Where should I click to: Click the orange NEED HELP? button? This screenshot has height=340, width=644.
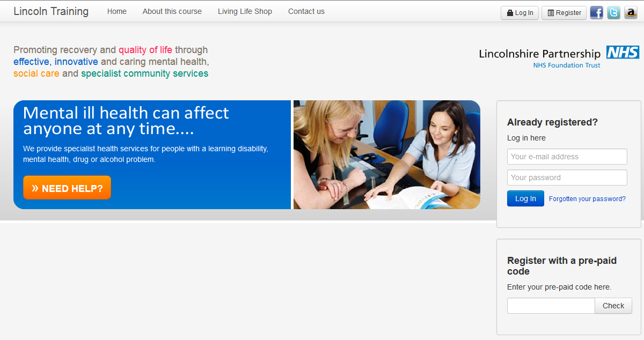tap(67, 188)
